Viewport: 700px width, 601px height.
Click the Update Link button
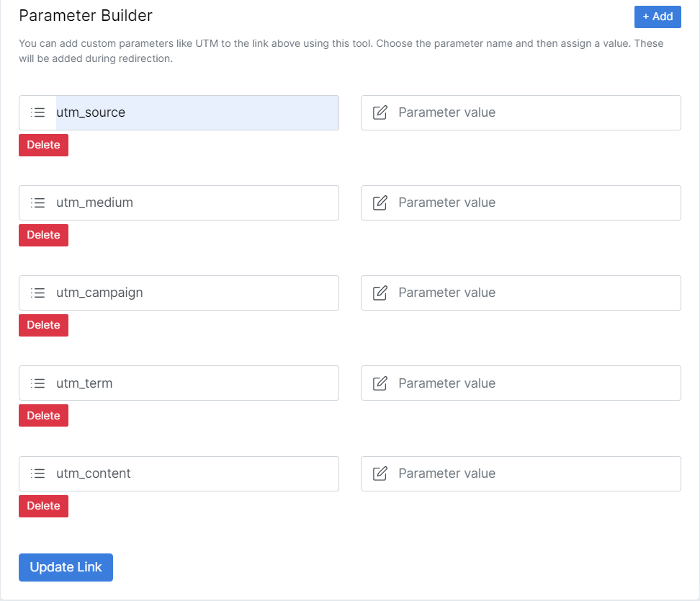[66, 567]
